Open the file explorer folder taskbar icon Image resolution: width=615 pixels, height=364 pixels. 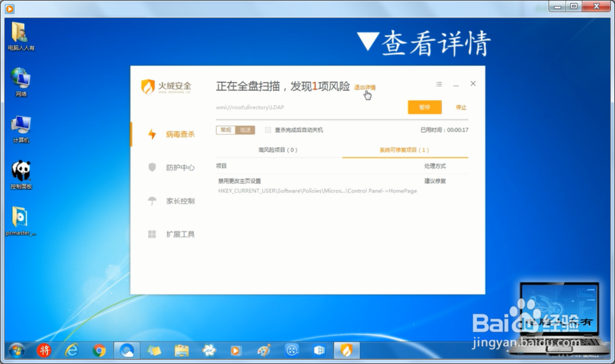pyautogui.click(x=181, y=350)
